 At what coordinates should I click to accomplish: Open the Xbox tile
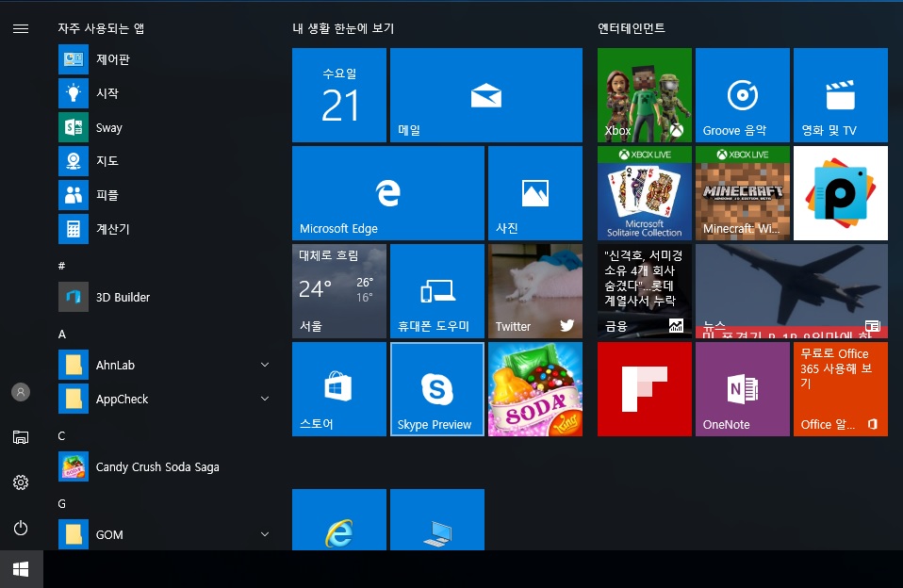(x=645, y=95)
